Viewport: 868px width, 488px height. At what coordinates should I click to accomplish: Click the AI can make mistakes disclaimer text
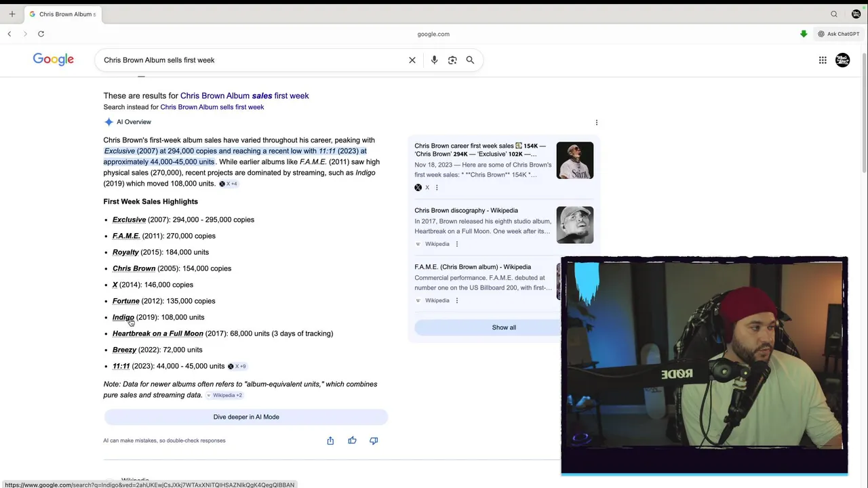point(164,441)
